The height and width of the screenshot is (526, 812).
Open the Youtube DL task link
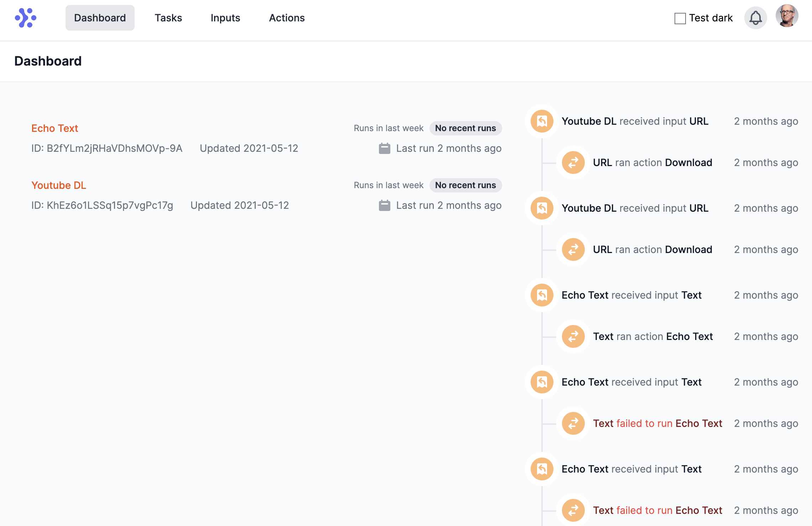click(59, 185)
